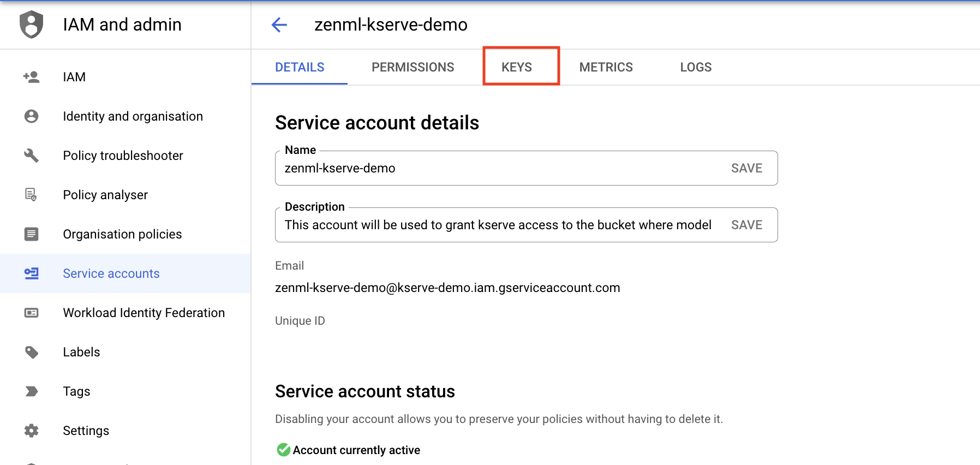Open Organisation policies page
The width and height of the screenshot is (980, 465).
tap(126, 234)
